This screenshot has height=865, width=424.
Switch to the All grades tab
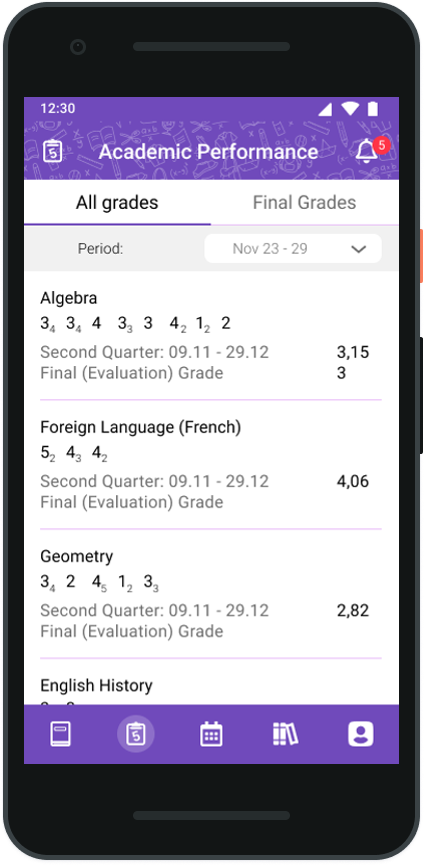coord(117,202)
